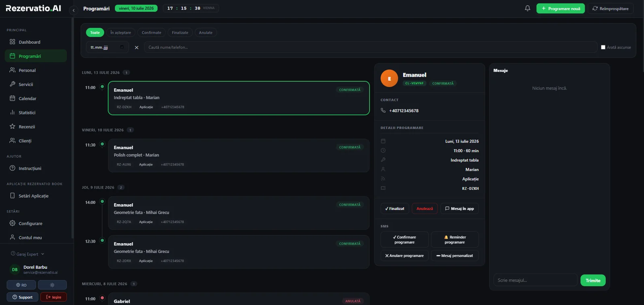Click the vineri, 10 iulie 2026 date badge
The height and width of the screenshot is (305, 644).
[136, 8]
